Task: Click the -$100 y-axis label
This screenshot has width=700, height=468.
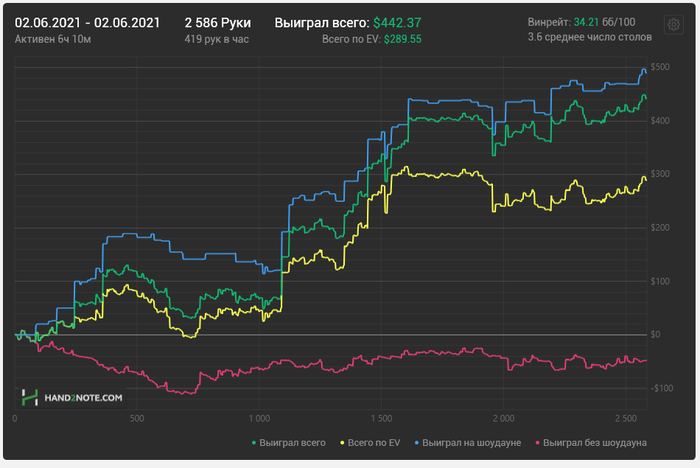Action: pos(662,388)
